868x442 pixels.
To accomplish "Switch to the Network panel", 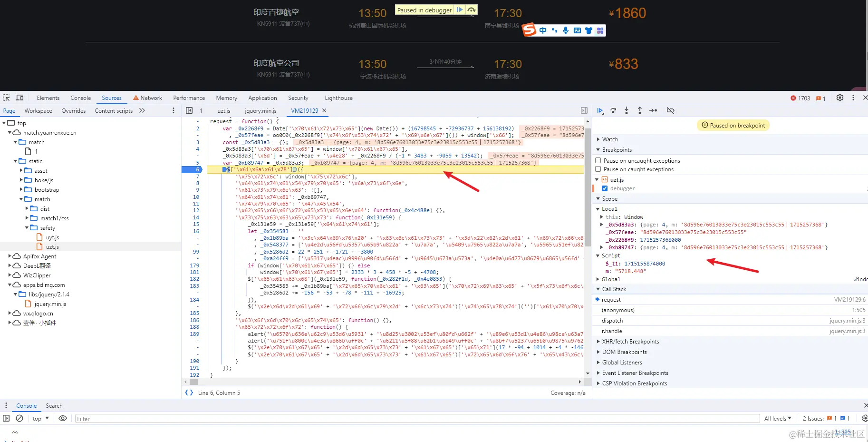I will 148,98.
